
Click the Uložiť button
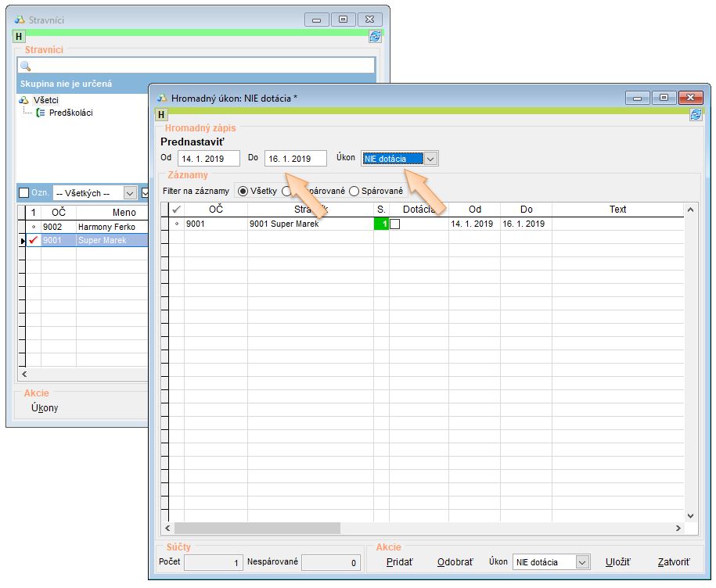coord(617,562)
